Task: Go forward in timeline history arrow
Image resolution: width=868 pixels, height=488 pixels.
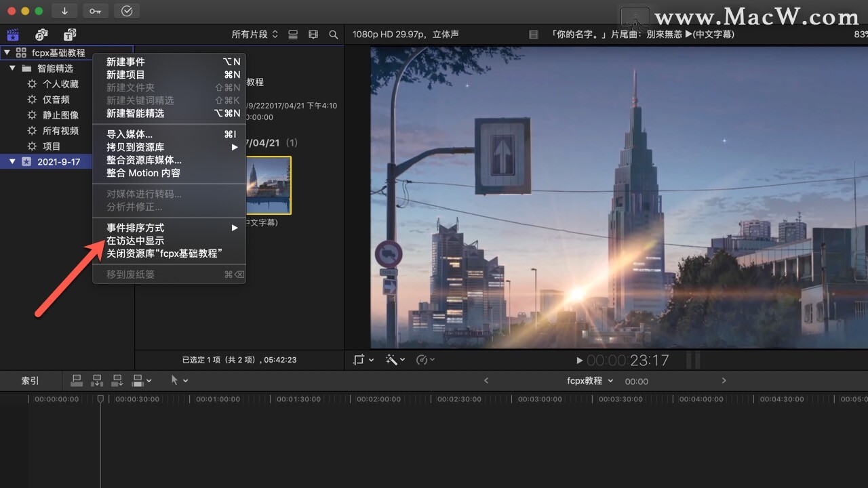Action: click(x=724, y=381)
